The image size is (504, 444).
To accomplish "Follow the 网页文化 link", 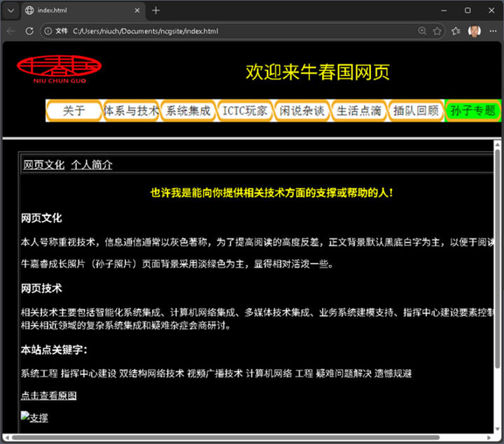I will click(x=43, y=165).
